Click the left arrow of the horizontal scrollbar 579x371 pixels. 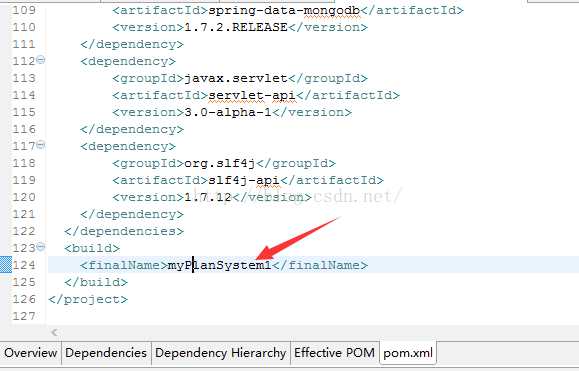coord(55,332)
